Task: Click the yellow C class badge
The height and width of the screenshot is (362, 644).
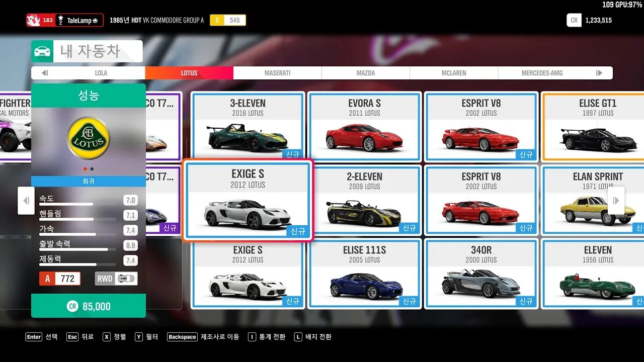Action: click(x=217, y=20)
